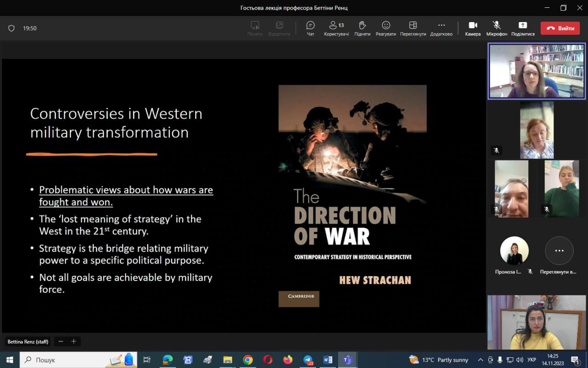
Task: Open the view layout options (Переглянути)
Action: tap(413, 28)
